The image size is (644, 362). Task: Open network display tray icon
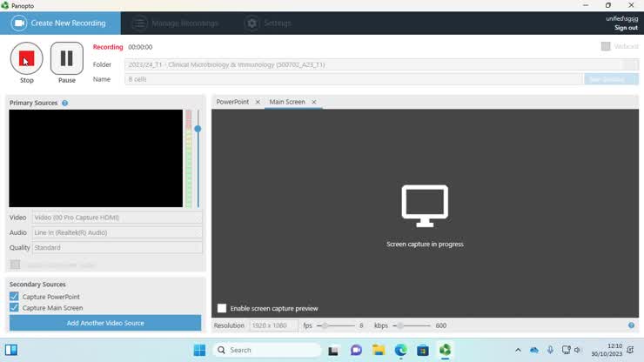pyautogui.click(x=566, y=350)
